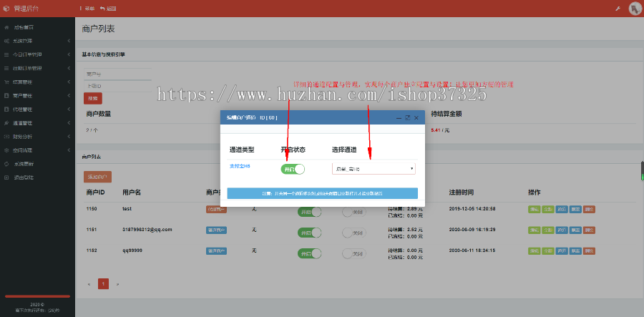Click the blue notice bar in dialog

tap(323, 193)
